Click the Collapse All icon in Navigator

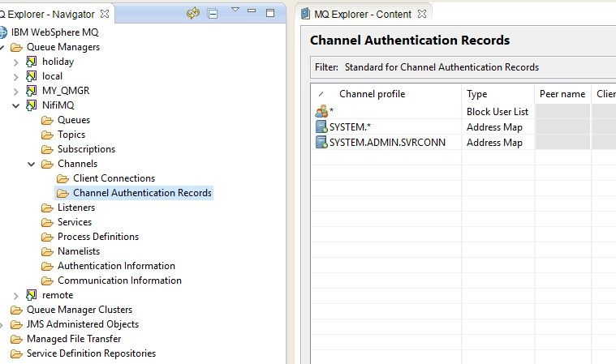[x=213, y=13]
